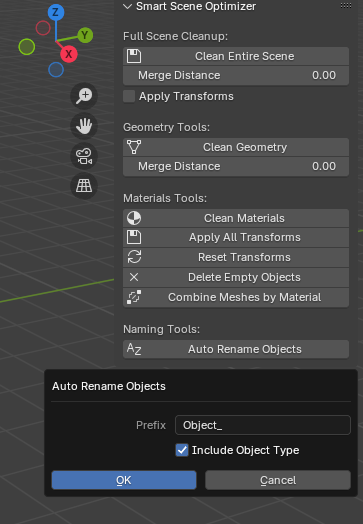Enable the Apply Transforms checkbox
Image resolution: width=363 pixels, height=524 pixels.
click(x=129, y=96)
